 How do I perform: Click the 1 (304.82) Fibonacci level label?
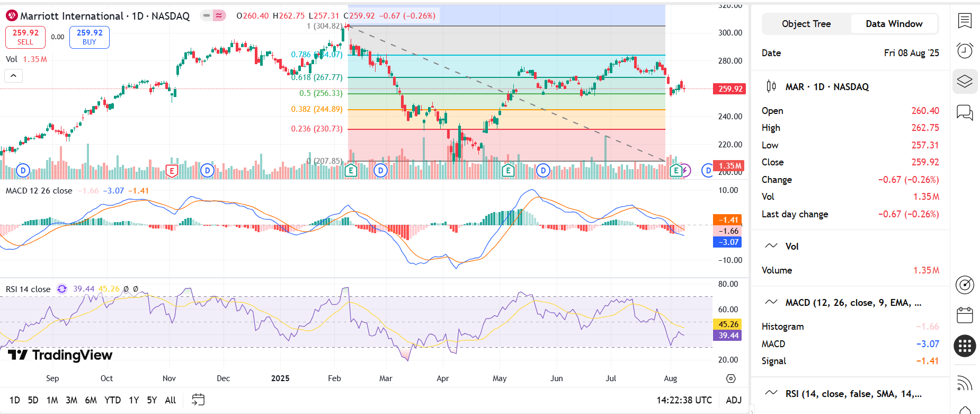tap(325, 26)
